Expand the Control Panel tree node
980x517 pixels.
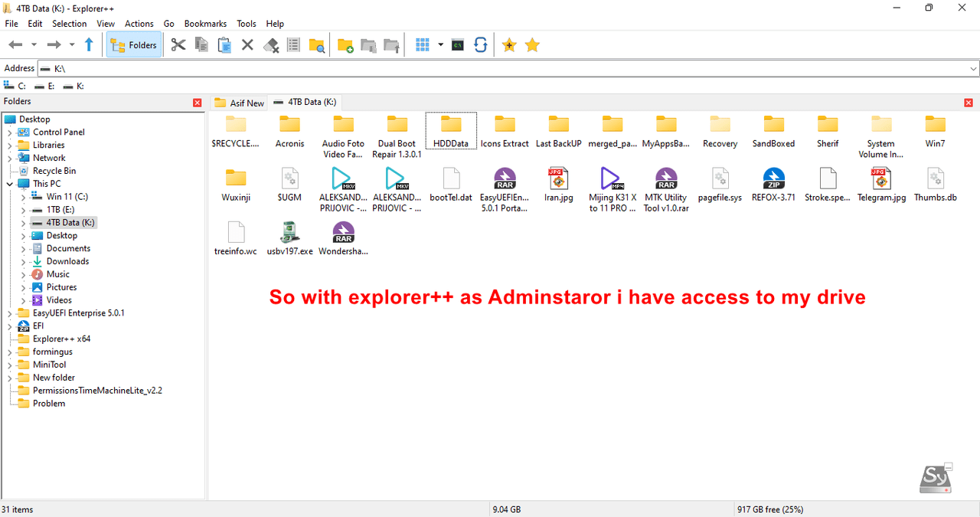tap(10, 133)
